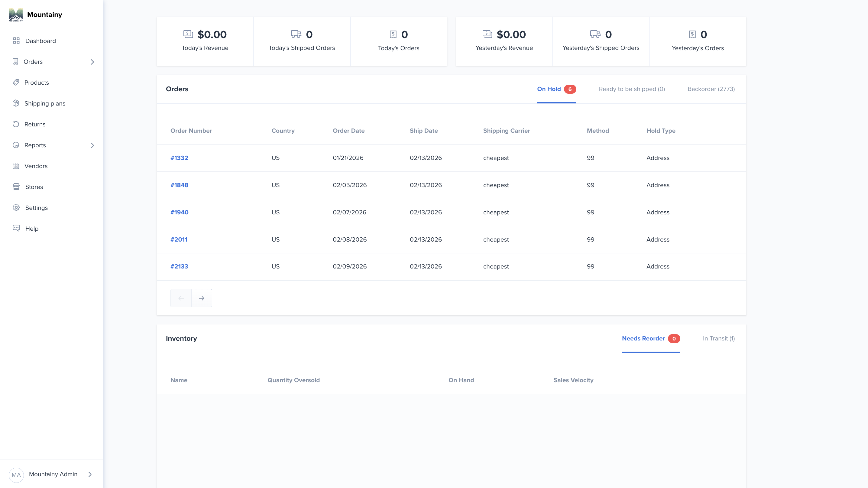The height and width of the screenshot is (488, 868).
Task: Click the MA user avatar
Action: tap(16, 475)
